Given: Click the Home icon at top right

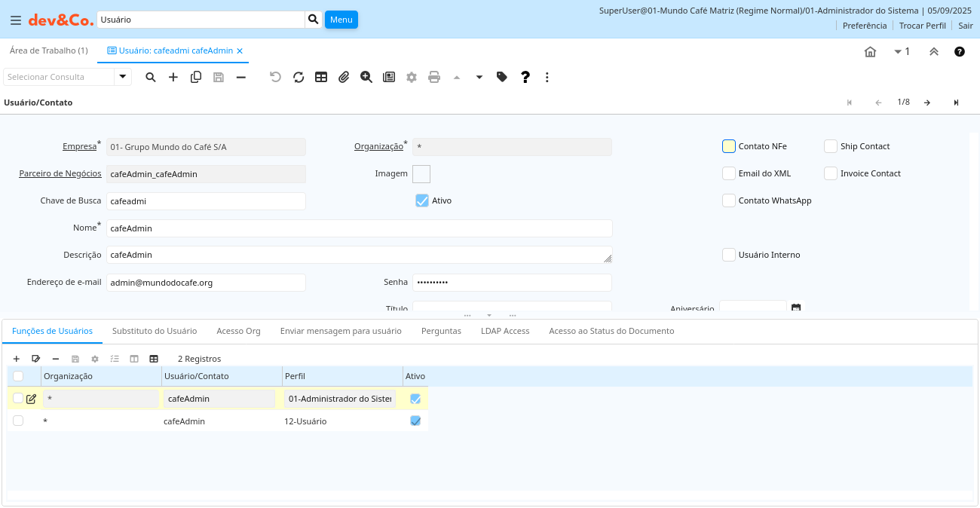Looking at the screenshot, I should pos(870,52).
